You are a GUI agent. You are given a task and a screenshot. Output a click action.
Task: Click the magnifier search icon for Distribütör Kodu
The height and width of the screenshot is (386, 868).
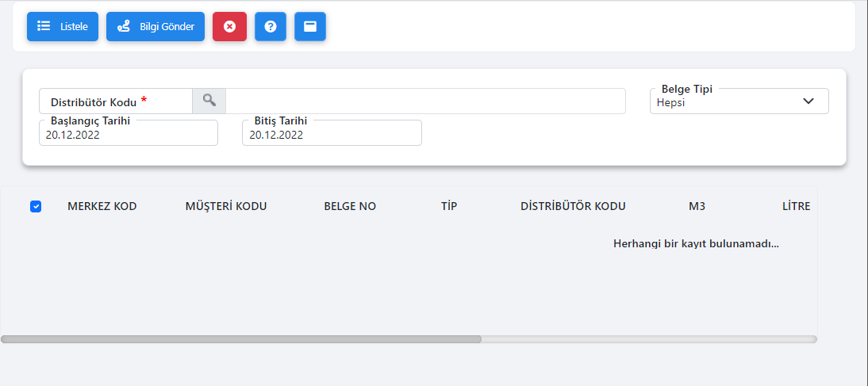209,101
